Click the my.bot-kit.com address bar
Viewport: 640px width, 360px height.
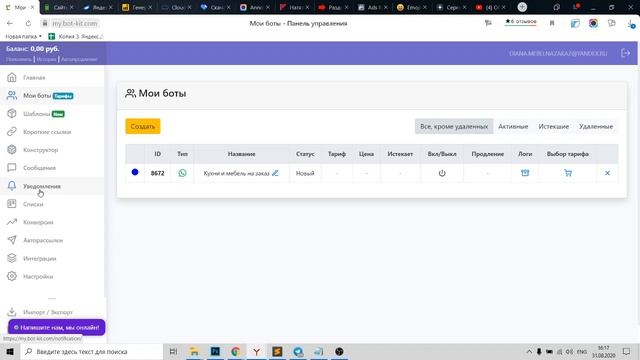click(x=75, y=23)
